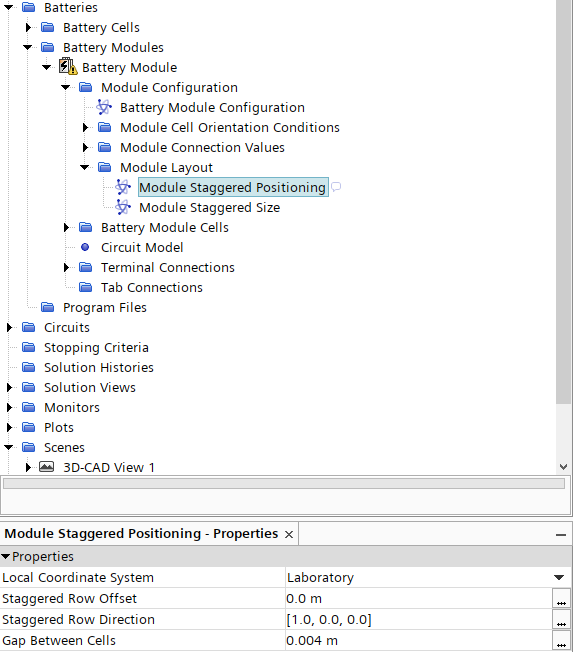The image size is (573, 652).
Task: Click the 3D-CAD View 1 scene icon
Action: click(47, 467)
